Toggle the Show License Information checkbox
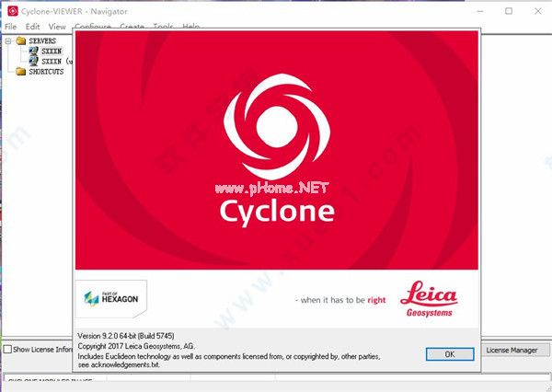This screenshot has width=552, height=392. pyautogui.click(x=7, y=349)
